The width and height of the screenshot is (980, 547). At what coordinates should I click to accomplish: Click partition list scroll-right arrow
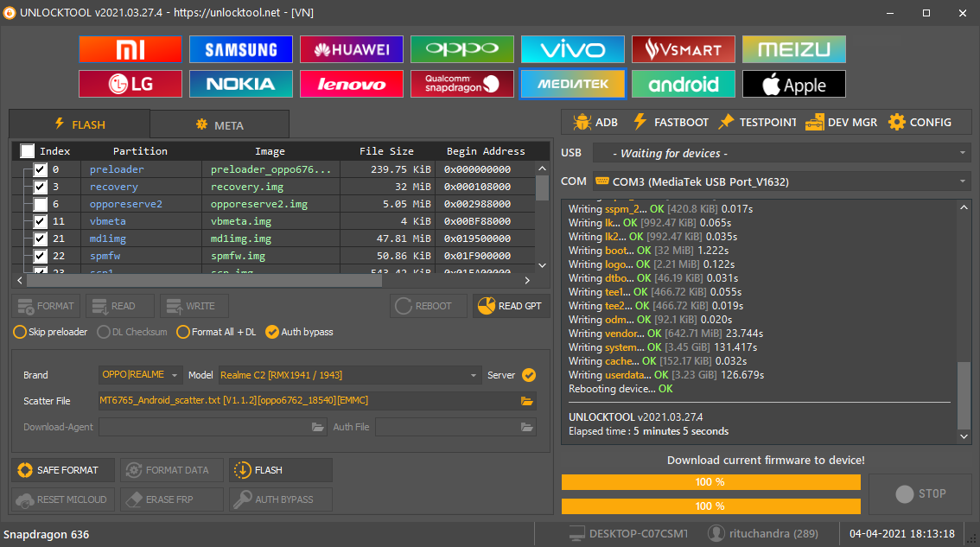coord(527,281)
